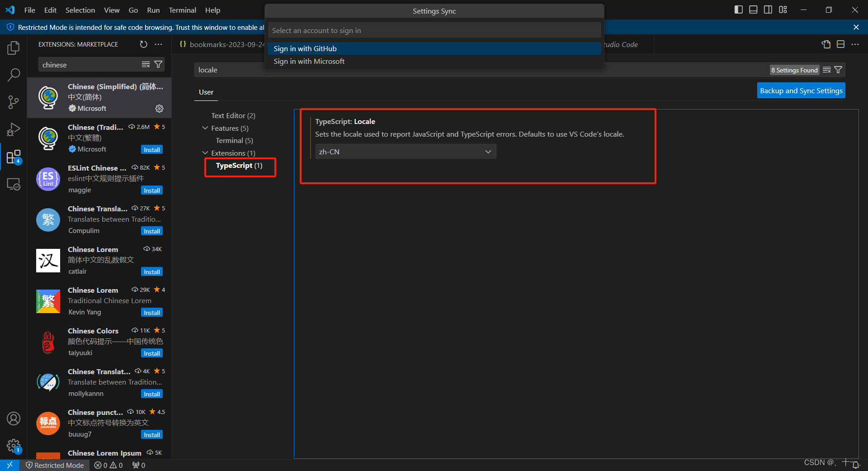Clear extensions search results
The image size is (868, 471).
[146, 65]
